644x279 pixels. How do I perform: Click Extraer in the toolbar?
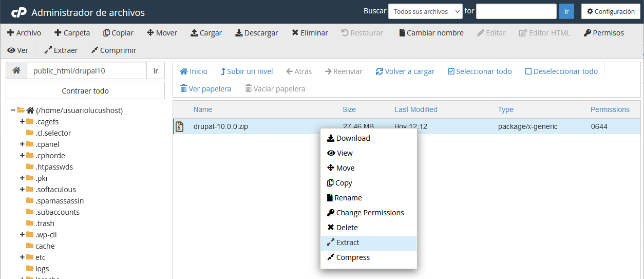tap(61, 50)
